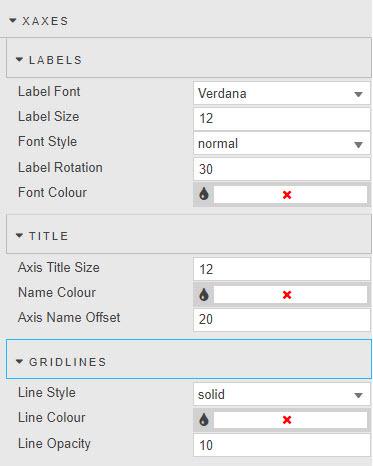Click the Name Colour droplet icon

click(x=204, y=294)
